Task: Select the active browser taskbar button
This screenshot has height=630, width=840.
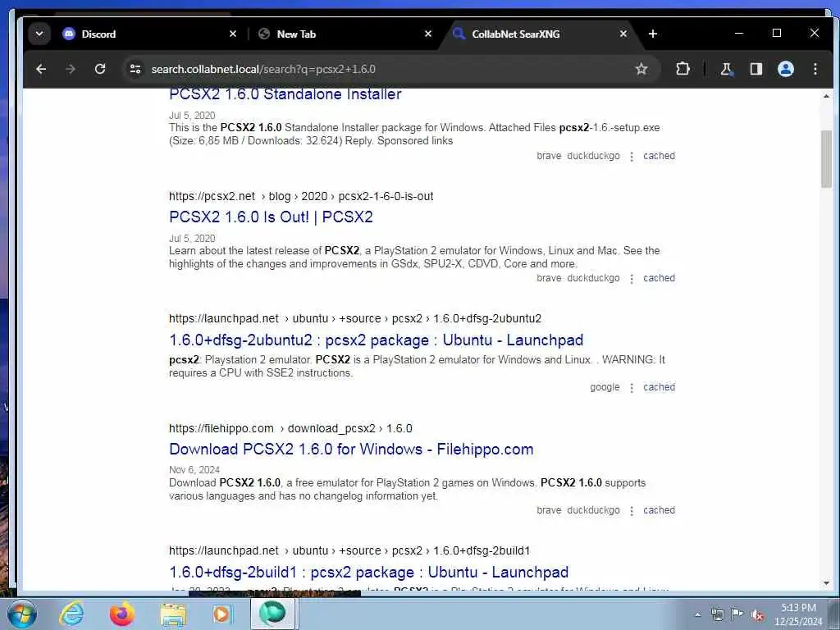Action: click(273, 614)
